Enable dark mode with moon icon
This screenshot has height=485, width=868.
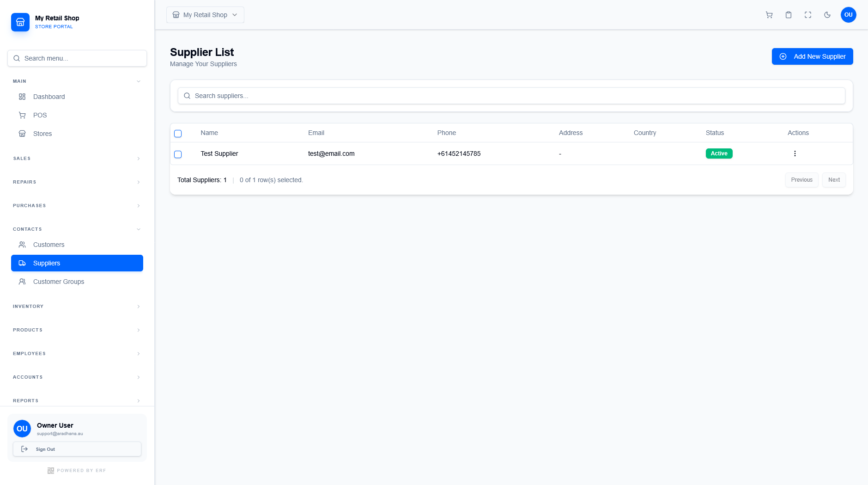pyautogui.click(x=826, y=15)
